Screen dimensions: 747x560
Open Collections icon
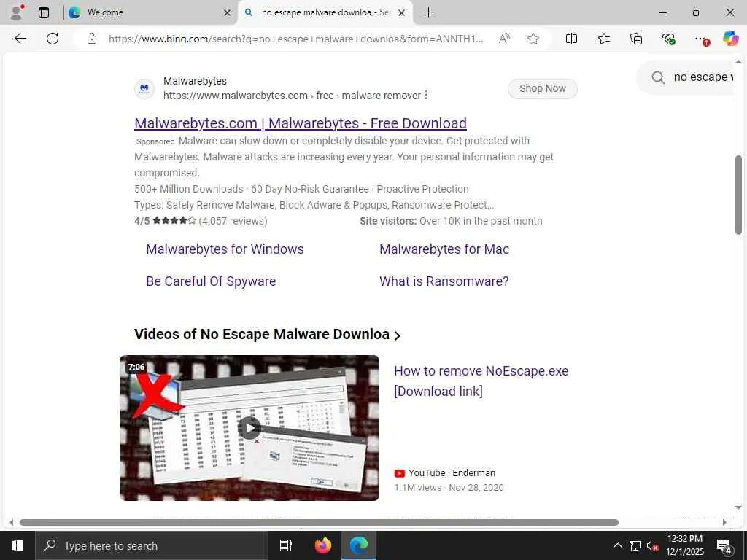click(x=636, y=39)
